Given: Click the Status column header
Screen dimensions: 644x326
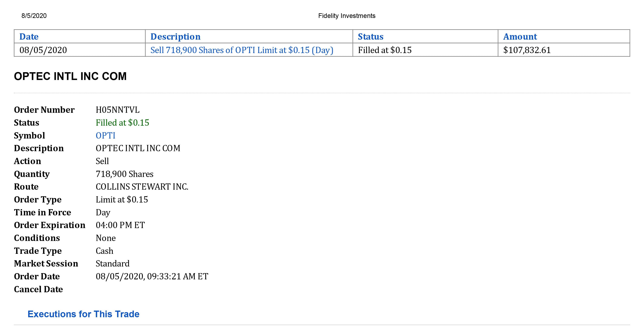Looking at the screenshot, I should click(371, 37).
